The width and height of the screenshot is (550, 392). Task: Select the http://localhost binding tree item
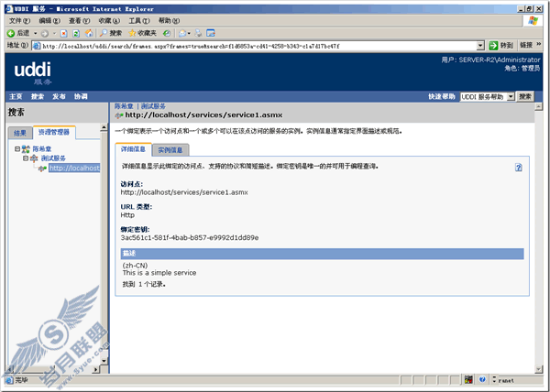74,169
